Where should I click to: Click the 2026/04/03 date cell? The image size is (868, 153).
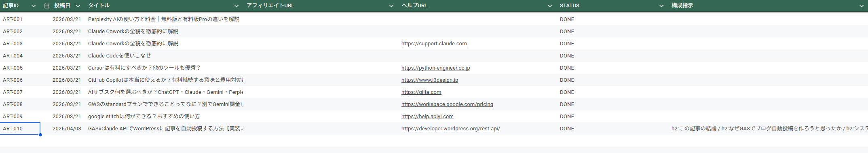coord(63,129)
